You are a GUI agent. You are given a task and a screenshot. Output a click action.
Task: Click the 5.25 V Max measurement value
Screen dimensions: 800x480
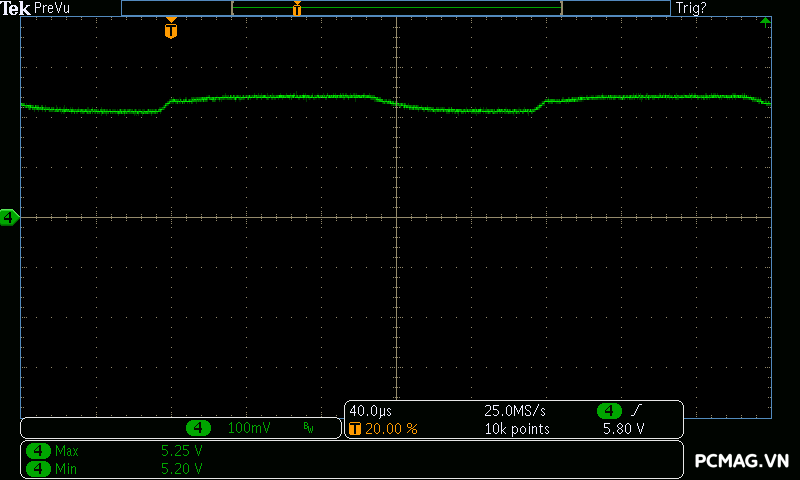(x=182, y=451)
